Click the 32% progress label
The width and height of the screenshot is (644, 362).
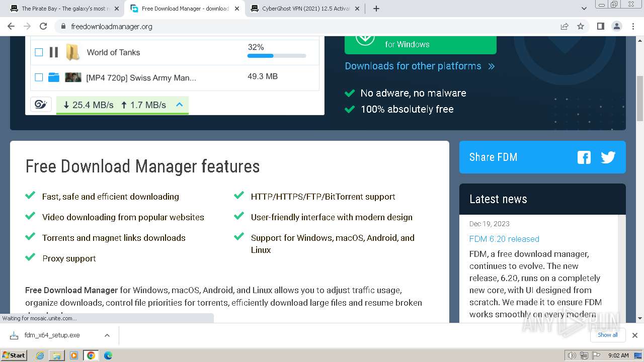coord(256,47)
